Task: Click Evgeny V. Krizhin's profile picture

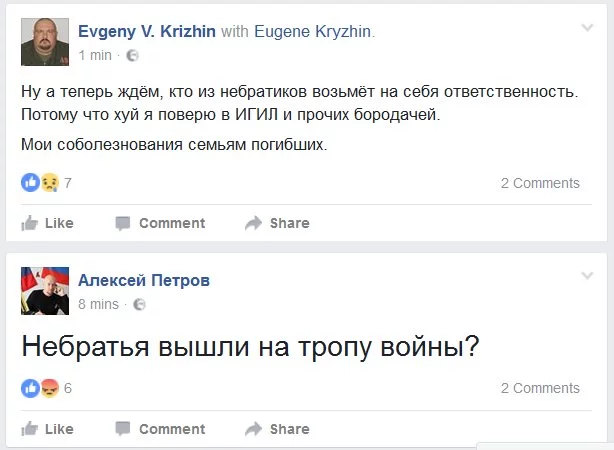Action: [x=45, y=41]
